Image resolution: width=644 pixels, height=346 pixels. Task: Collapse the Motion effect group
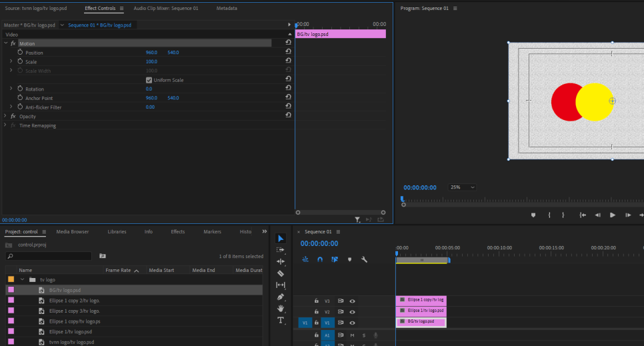click(6, 43)
